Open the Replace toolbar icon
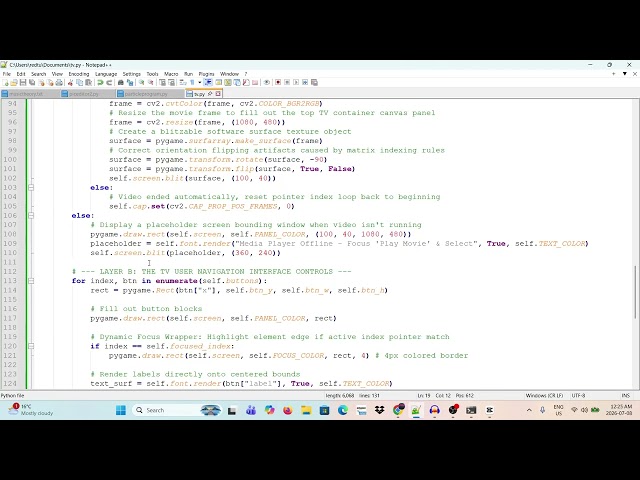Screen dimensions: 640x480 130,82
